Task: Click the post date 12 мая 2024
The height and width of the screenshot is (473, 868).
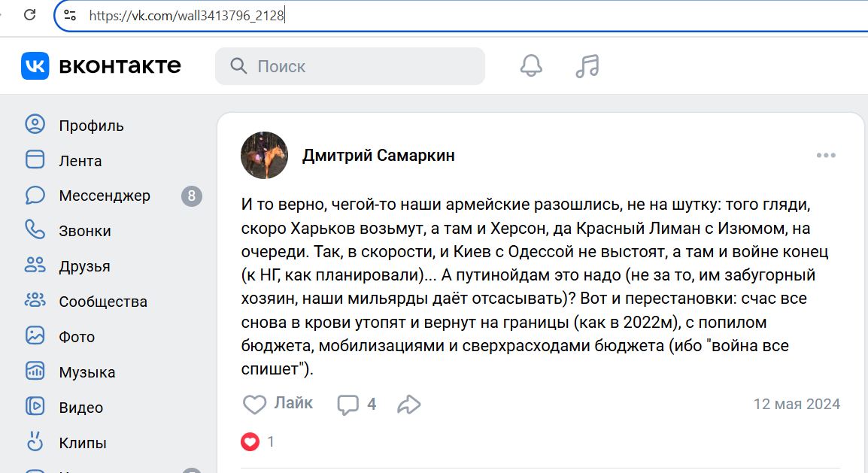Action: pos(797,405)
